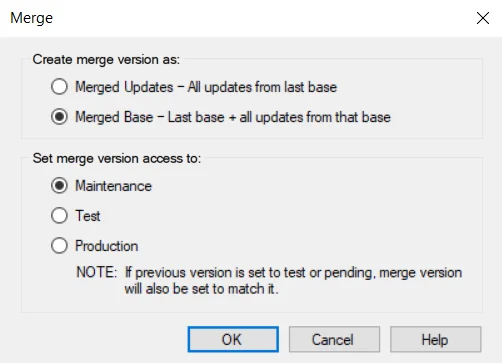
Task: Click 'Last base + all updates from that base' text
Action: coord(279,117)
